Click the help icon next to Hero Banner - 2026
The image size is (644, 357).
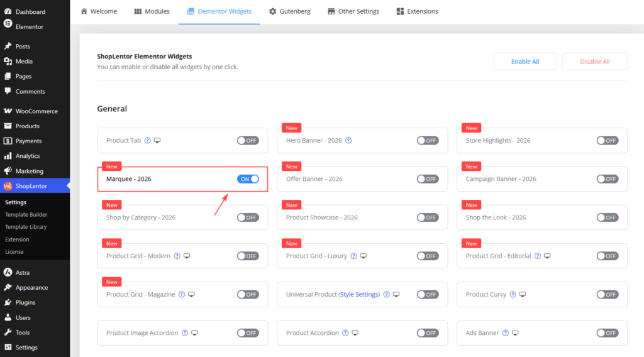pyautogui.click(x=348, y=140)
